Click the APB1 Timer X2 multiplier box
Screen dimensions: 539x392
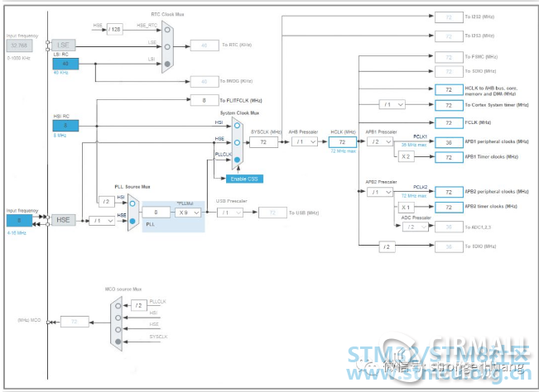tap(406, 156)
